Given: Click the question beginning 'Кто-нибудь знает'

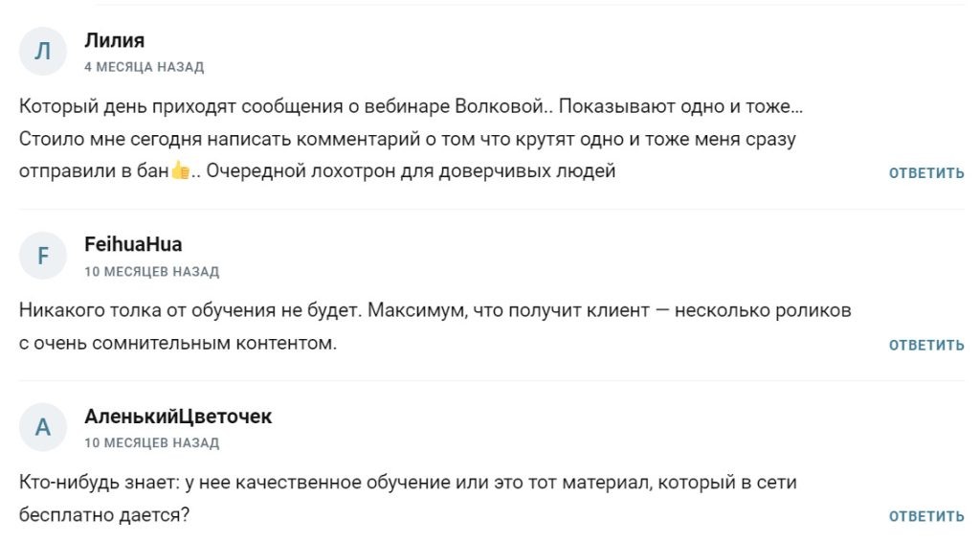Looking at the screenshot, I should [408, 483].
